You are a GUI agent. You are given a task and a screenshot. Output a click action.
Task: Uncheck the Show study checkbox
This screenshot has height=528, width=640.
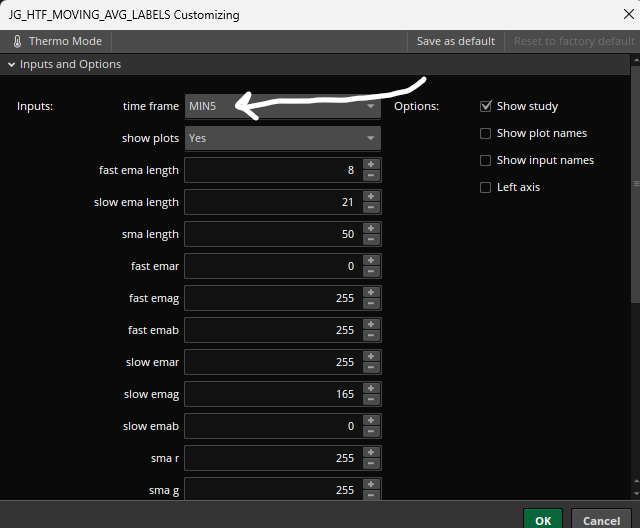(486, 106)
